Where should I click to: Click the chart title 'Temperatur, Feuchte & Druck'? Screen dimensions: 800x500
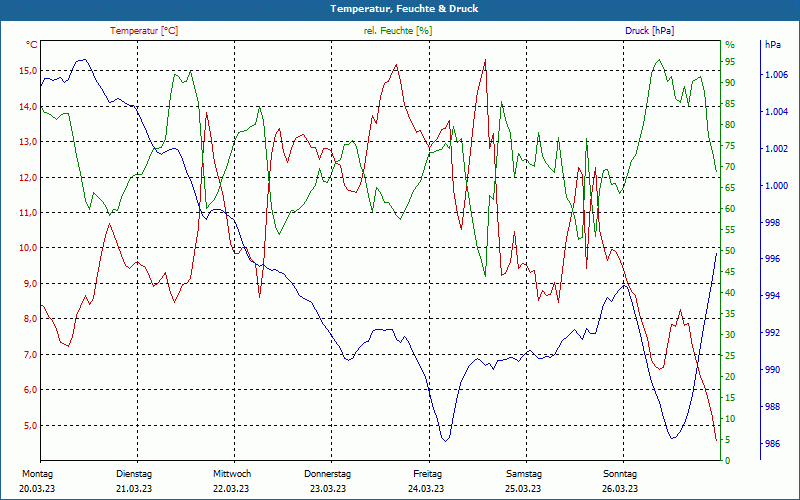pyautogui.click(x=404, y=9)
